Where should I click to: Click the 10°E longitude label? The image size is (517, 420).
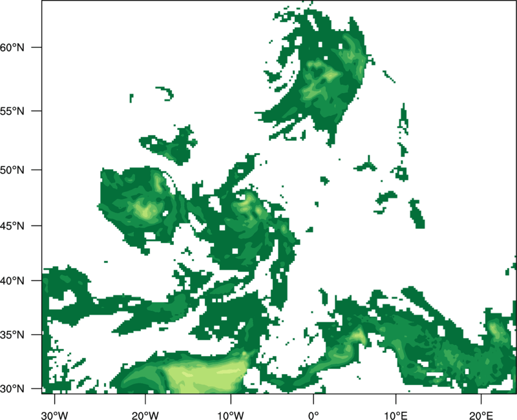396,415
